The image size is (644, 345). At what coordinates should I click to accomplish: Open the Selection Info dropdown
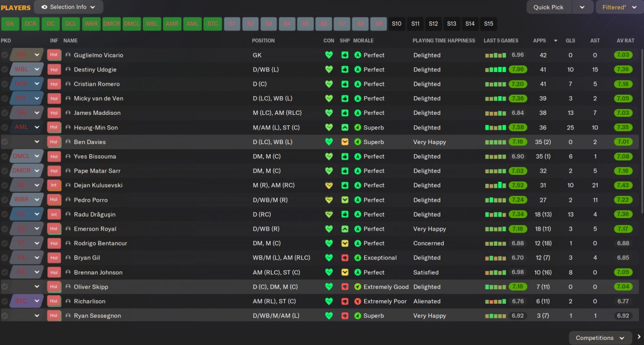69,7
